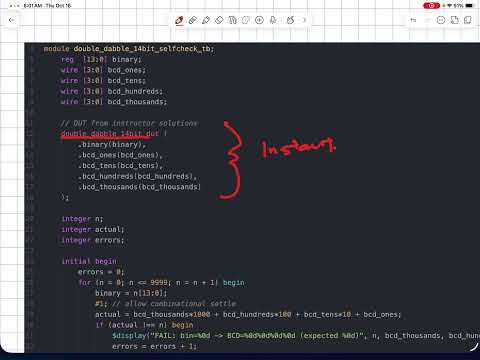Expand toolbar with right chevron
Screen dimensions: 480x360
click(304, 20)
